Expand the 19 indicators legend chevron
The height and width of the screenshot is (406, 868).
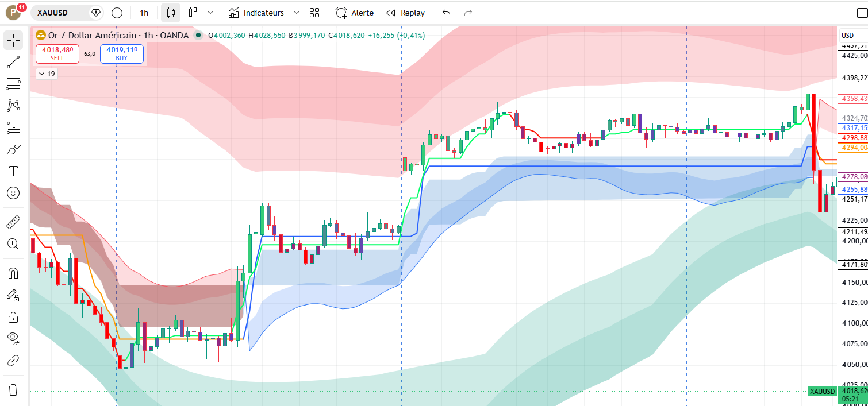pos(47,74)
